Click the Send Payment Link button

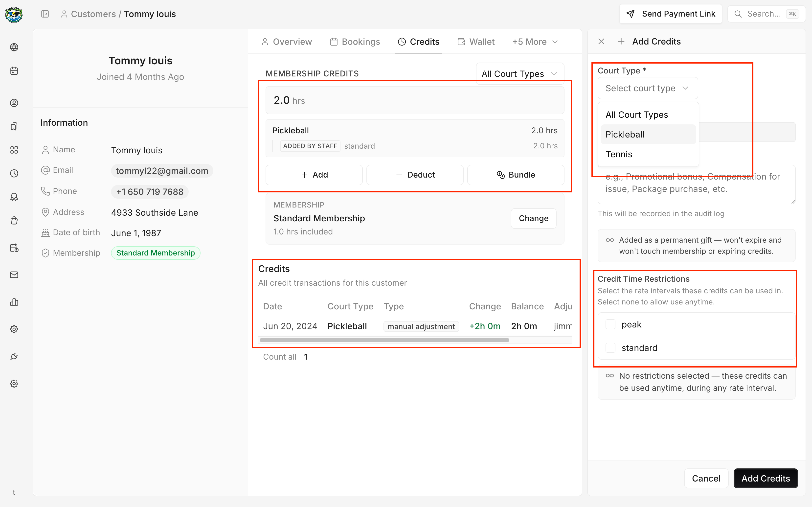click(x=671, y=14)
